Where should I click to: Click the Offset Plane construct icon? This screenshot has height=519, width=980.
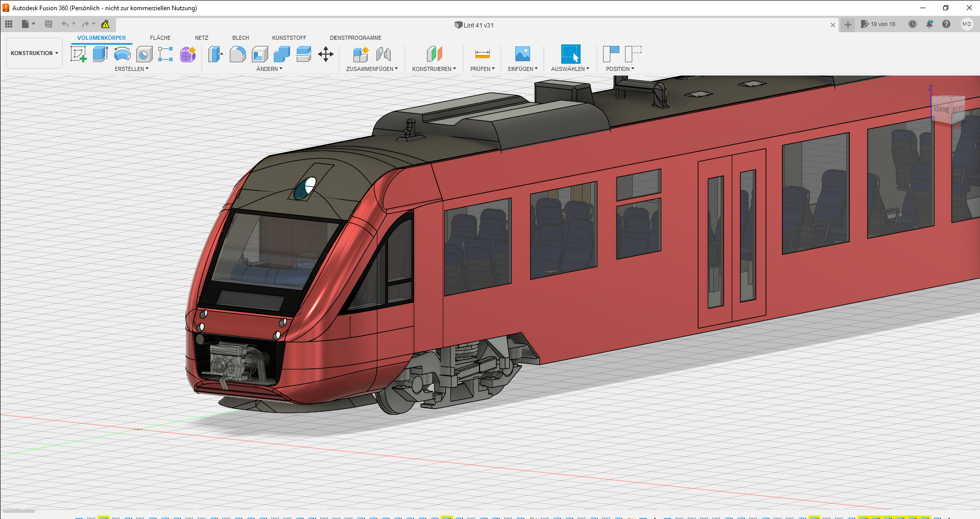click(x=434, y=54)
